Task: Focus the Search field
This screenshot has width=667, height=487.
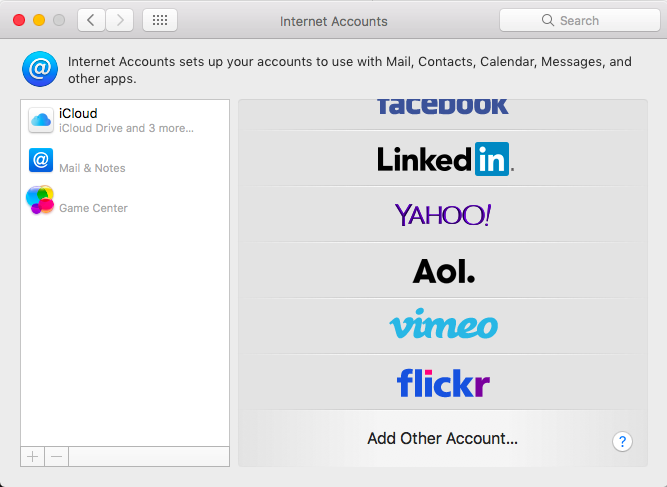Action: click(580, 20)
